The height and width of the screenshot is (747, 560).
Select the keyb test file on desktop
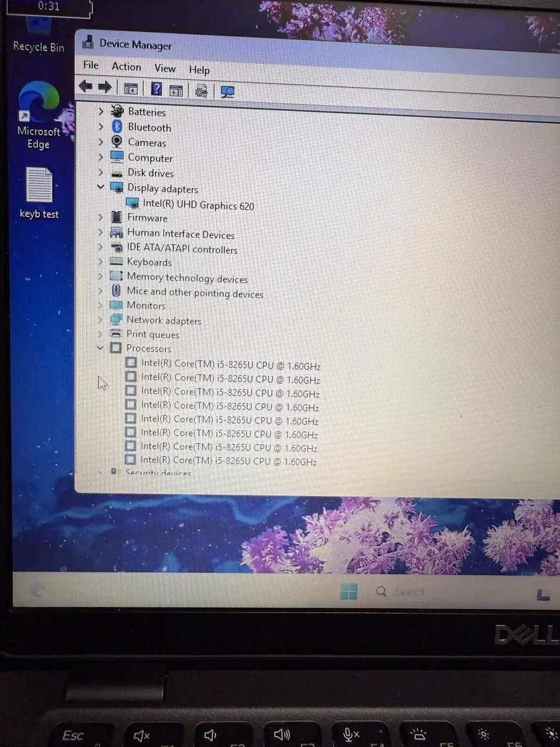39,194
